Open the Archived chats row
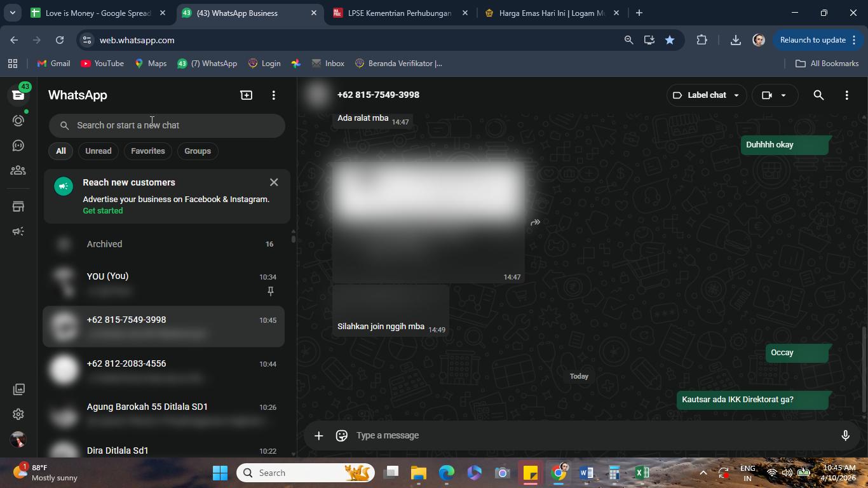The image size is (868, 488). click(x=164, y=244)
